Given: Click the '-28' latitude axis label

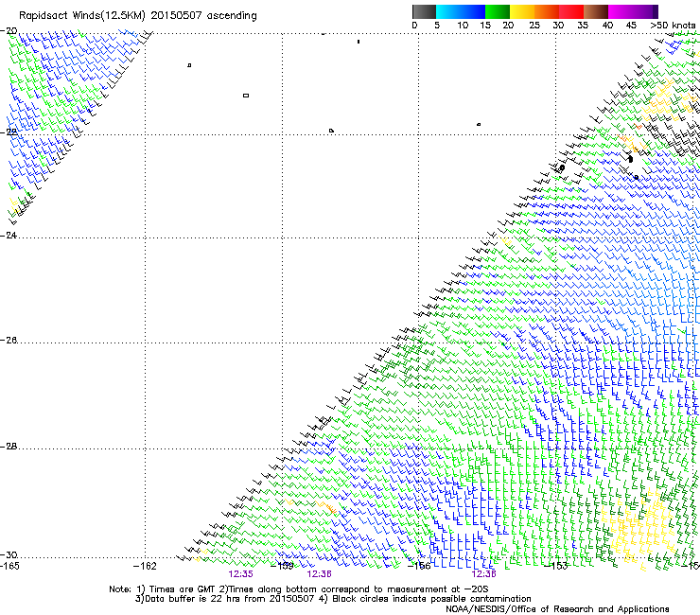Looking at the screenshot, I should 9,447.
